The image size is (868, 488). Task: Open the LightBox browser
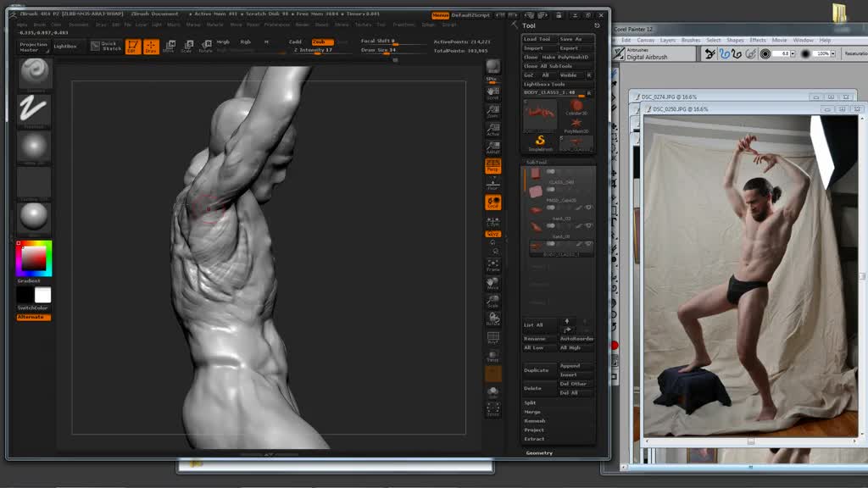65,47
